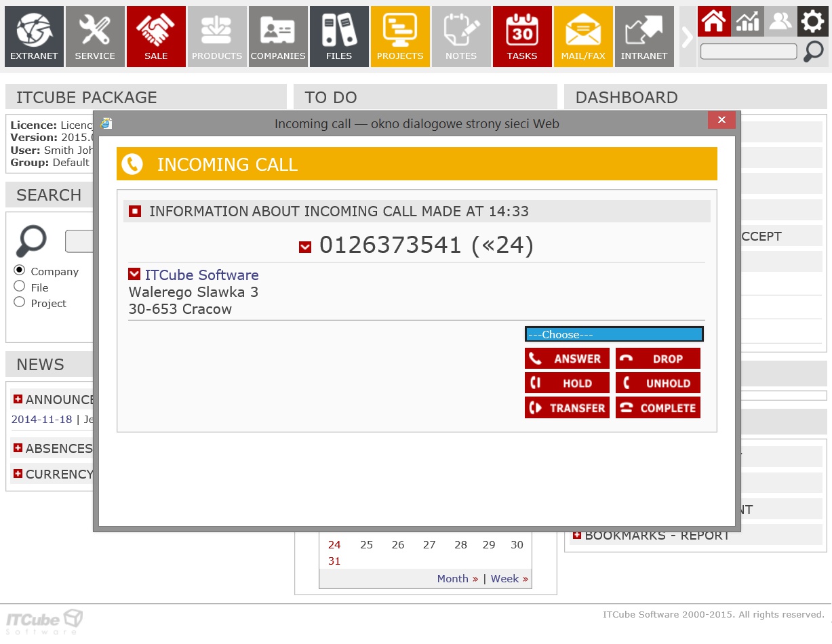832x644 pixels.
Task: Open the Mail/Fax module
Action: pyautogui.click(x=583, y=37)
